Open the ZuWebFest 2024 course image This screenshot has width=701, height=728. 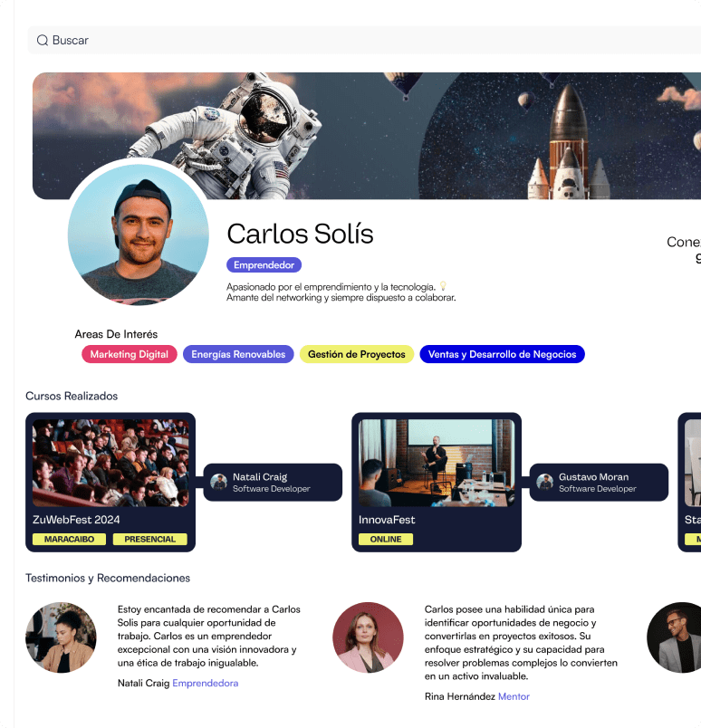pos(110,463)
